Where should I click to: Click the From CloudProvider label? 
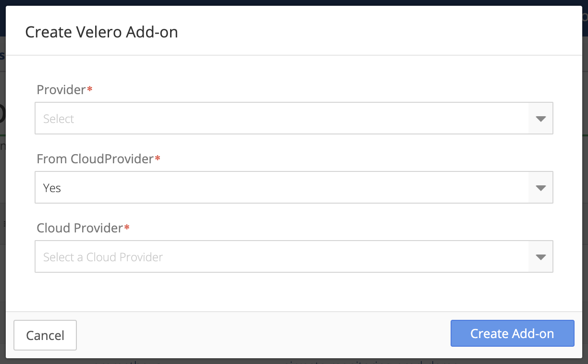point(95,158)
